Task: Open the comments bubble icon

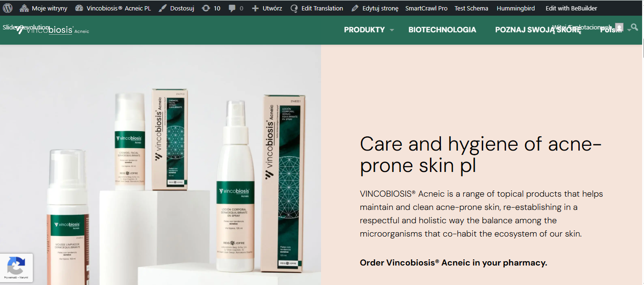Action: [232, 8]
